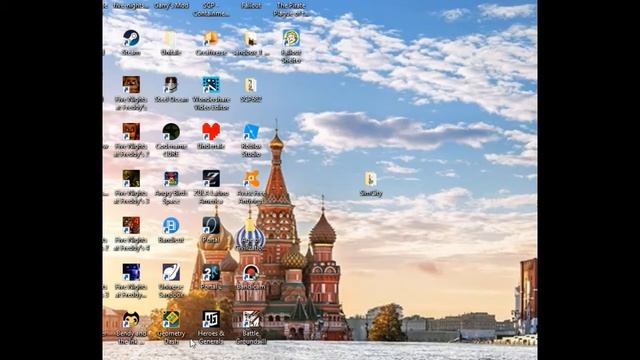Launch Bendy and the Ink Machine
640x360 pixels.
[131, 319]
